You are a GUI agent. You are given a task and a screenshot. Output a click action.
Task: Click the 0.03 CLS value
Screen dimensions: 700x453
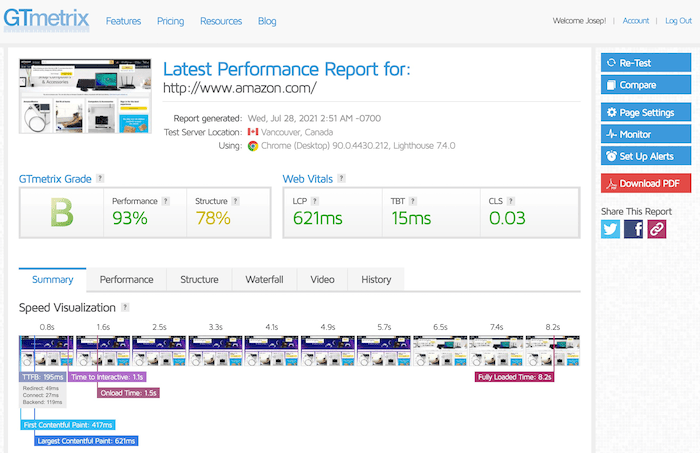[x=507, y=218]
